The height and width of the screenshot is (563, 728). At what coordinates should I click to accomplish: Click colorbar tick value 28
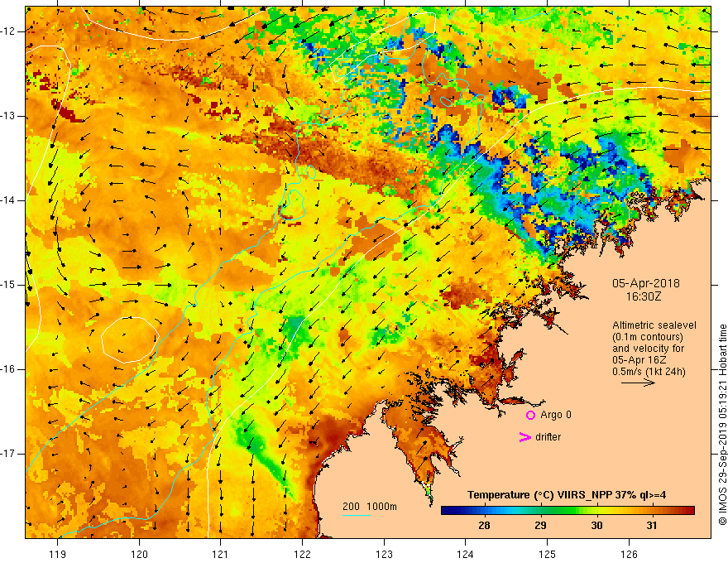[484, 526]
